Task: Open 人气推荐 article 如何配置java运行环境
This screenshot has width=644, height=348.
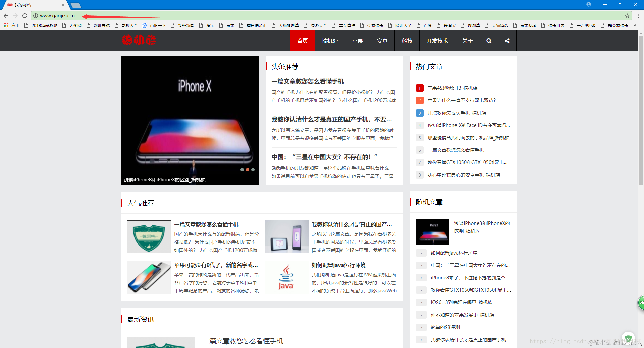Action: coord(339,265)
